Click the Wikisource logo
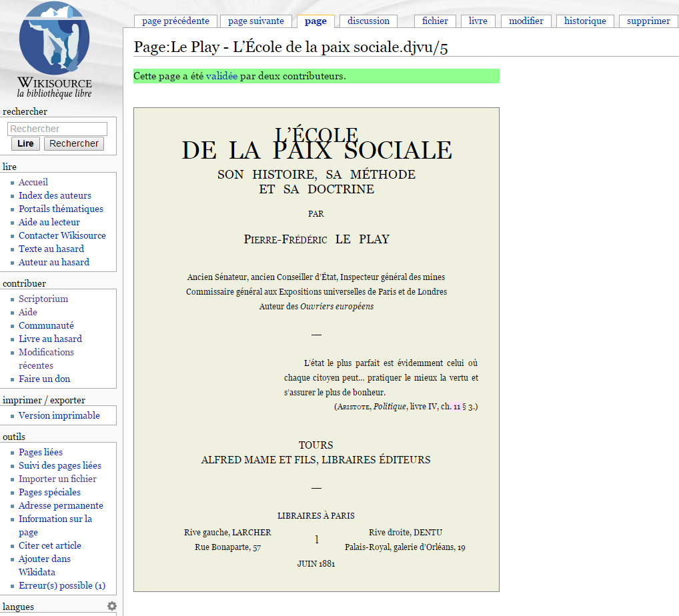Viewport: 679px width, 616px height. tap(55, 50)
